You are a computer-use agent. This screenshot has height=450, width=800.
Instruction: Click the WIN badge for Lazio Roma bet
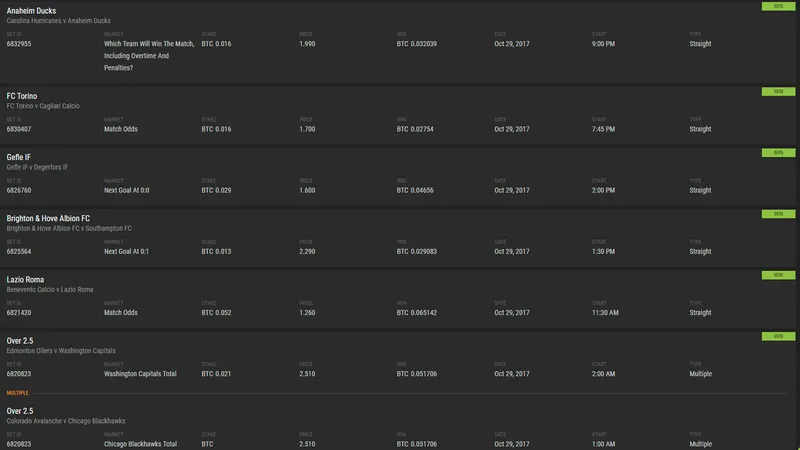point(778,275)
